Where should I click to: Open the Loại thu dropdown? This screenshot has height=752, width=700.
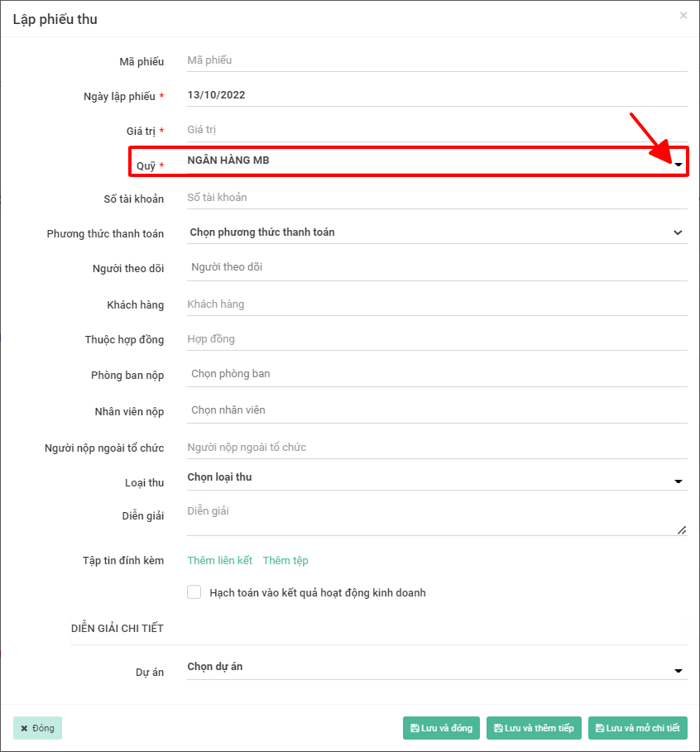pyautogui.click(x=678, y=481)
